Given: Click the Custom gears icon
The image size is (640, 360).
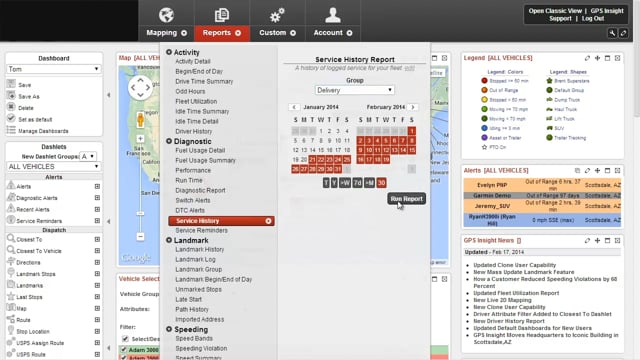Looking at the screenshot, I should tap(277, 16).
